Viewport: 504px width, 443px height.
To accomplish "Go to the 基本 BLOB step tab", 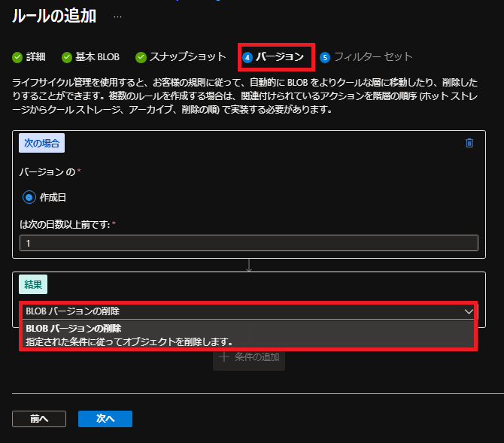I will point(90,57).
